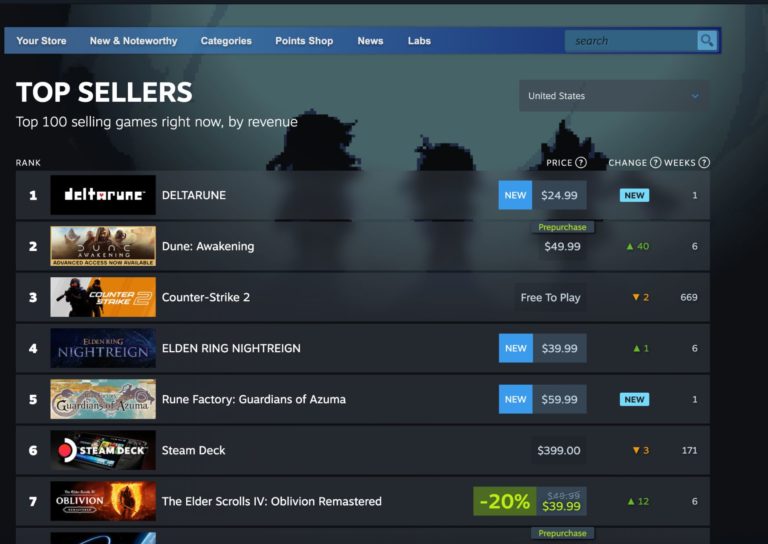The width and height of the screenshot is (768, 544).
Task: Open the Dune: Awakening capsule image
Action: [103, 246]
